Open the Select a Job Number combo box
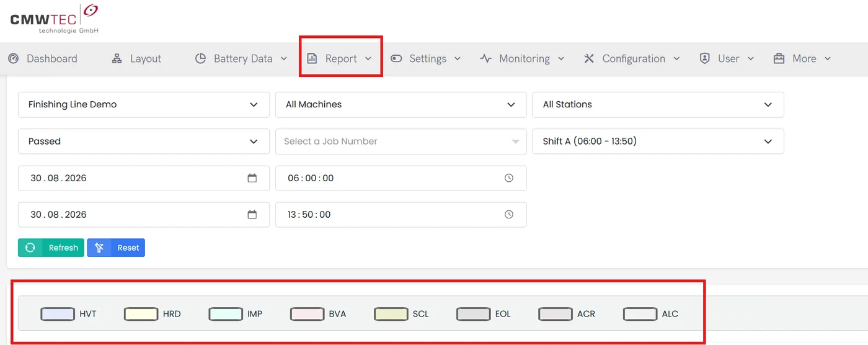Viewport: 868px width, 345px height. click(401, 141)
